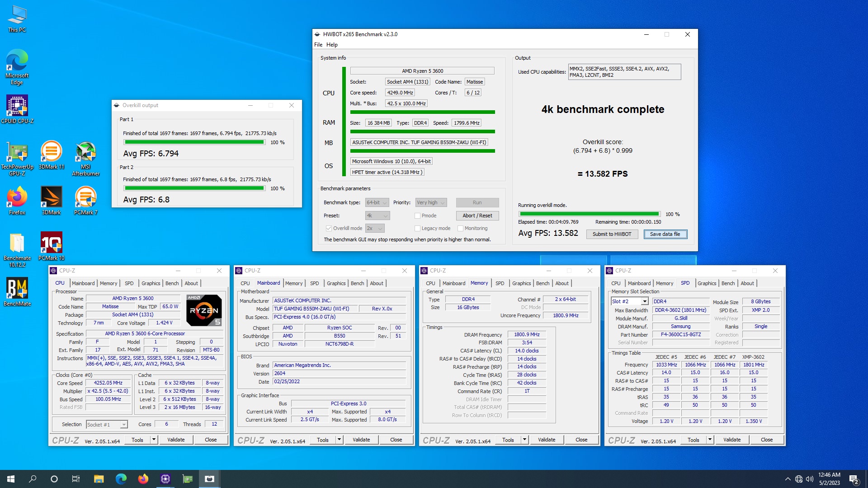
Task: Open the Benchmark type 64-bit dropdown
Action: [377, 203]
